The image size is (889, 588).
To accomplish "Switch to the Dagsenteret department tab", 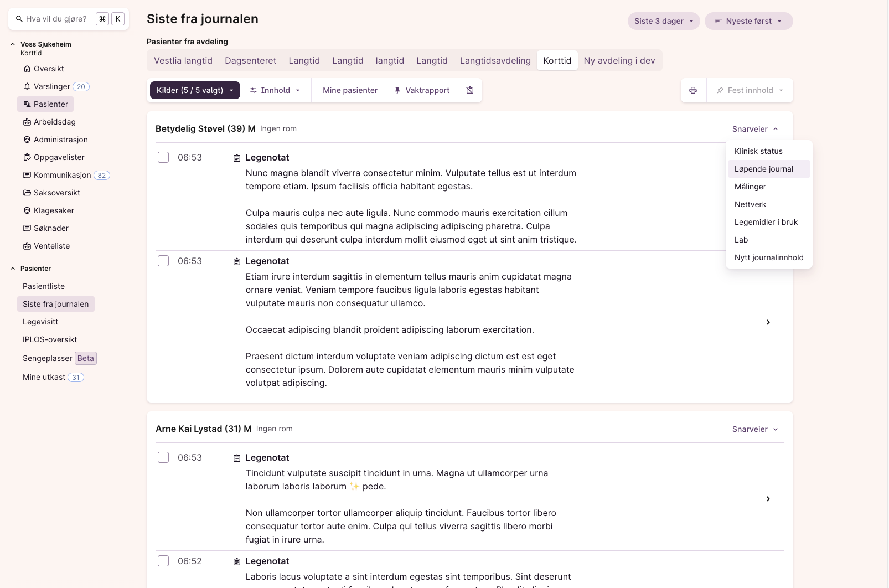I will (x=250, y=60).
